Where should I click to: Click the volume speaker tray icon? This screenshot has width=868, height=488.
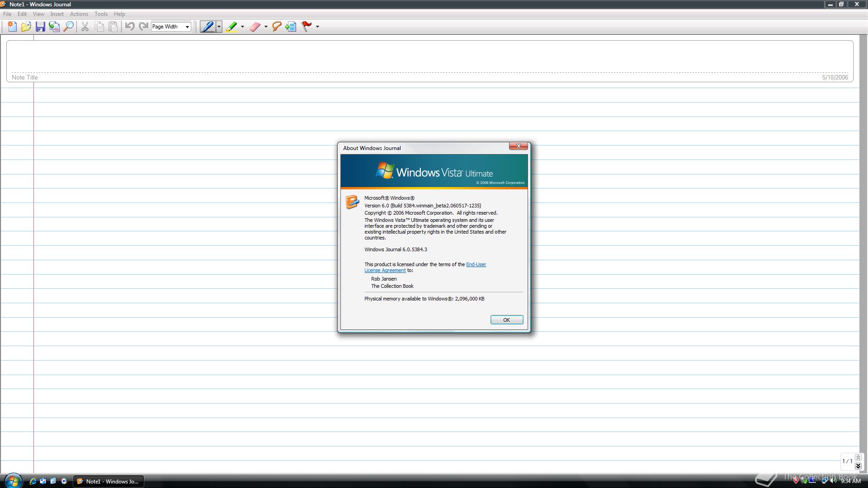(833, 481)
